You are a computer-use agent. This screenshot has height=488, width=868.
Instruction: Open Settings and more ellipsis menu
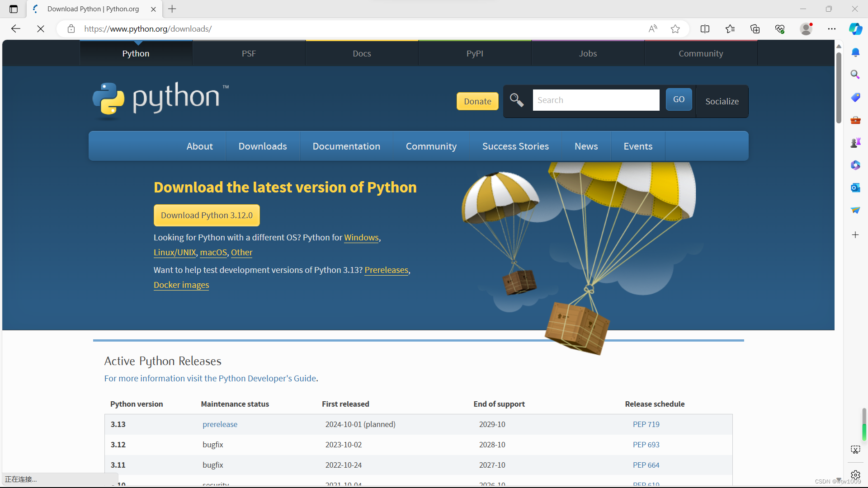point(832,29)
